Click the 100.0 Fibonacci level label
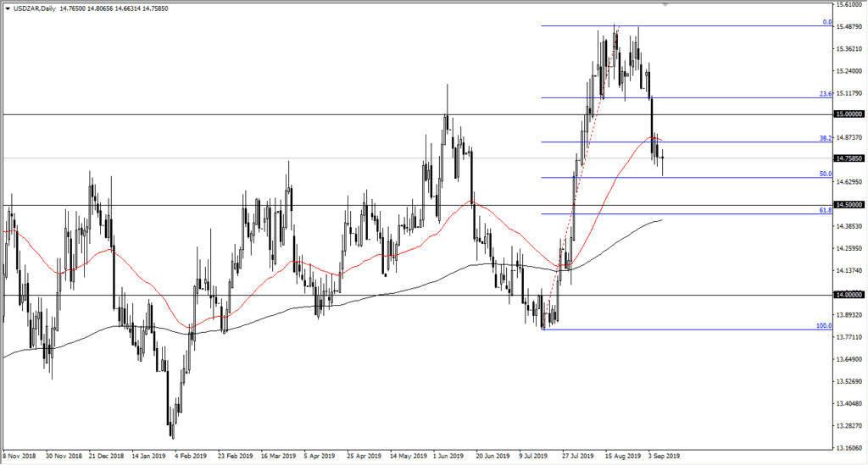868x465 pixels. point(823,325)
